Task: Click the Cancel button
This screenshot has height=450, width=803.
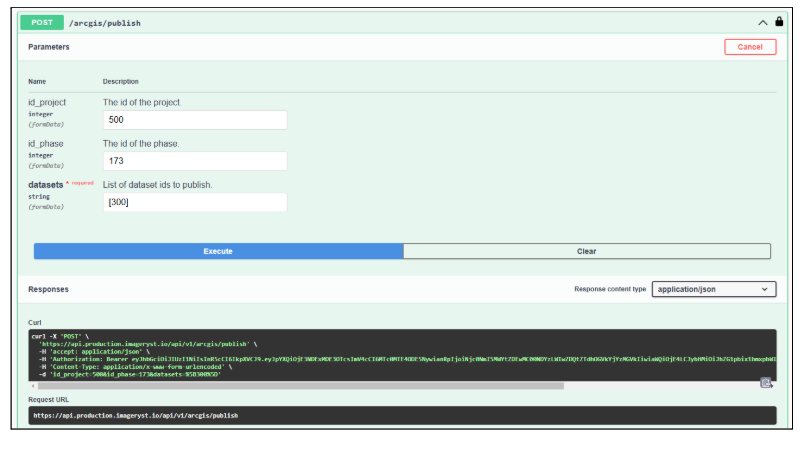Action: (x=750, y=47)
